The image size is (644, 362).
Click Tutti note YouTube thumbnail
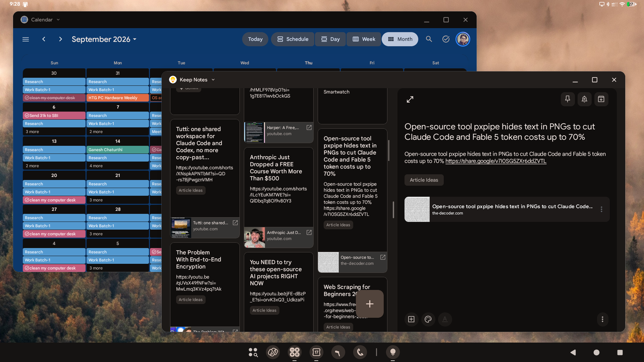point(181,227)
